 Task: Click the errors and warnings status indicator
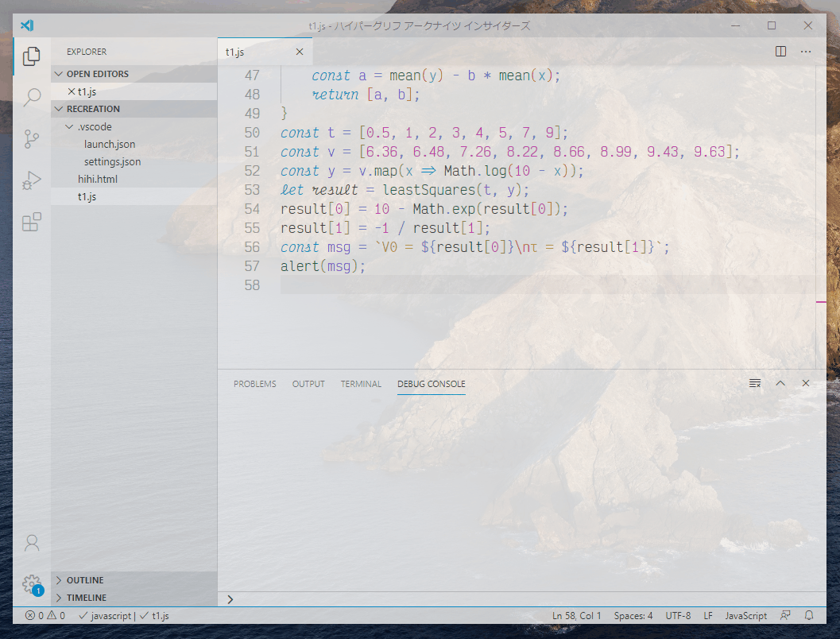(x=45, y=615)
